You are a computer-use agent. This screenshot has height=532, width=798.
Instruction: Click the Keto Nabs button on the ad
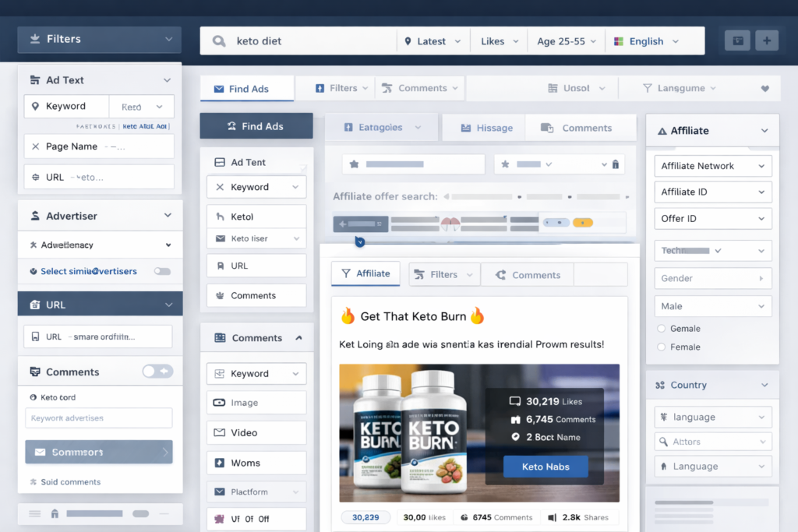[x=545, y=466]
